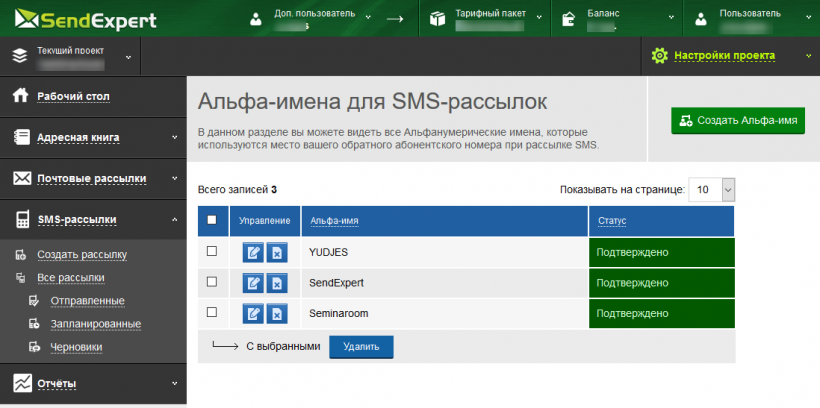Click the Удалить button
820x408 pixels.
point(361,347)
